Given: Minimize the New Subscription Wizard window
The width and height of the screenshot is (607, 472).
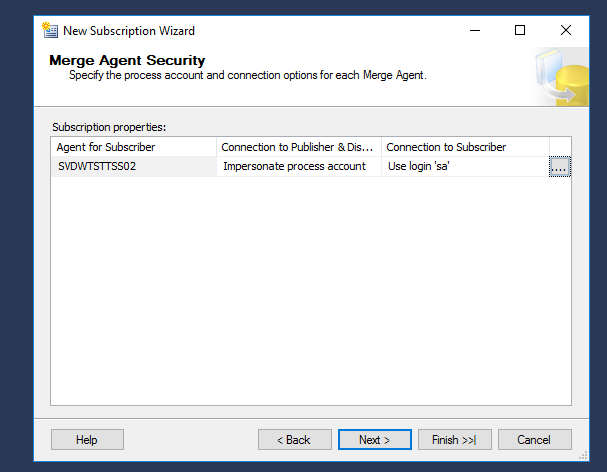Looking at the screenshot, I should [475, 30].
